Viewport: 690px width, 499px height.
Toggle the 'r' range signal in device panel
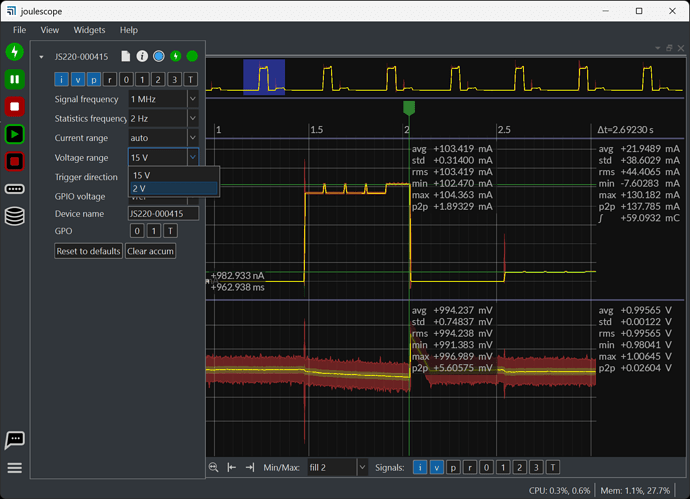point(110,80)
